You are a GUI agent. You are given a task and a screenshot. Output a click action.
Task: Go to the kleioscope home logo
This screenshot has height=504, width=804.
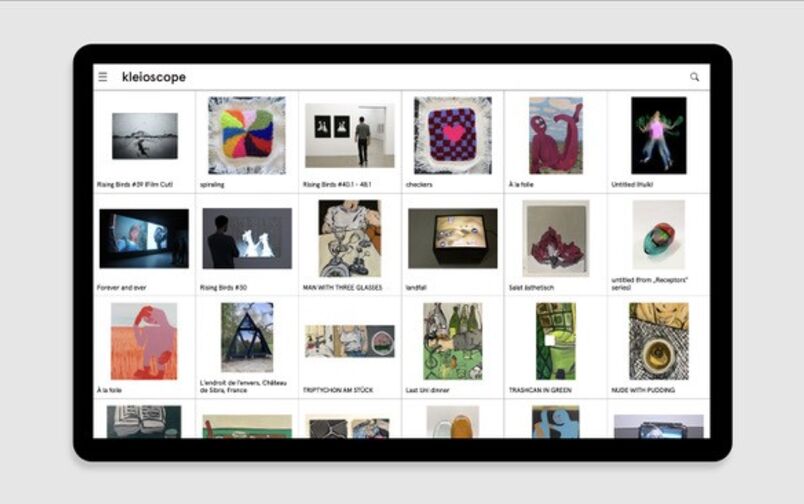(x=154, y=77)
